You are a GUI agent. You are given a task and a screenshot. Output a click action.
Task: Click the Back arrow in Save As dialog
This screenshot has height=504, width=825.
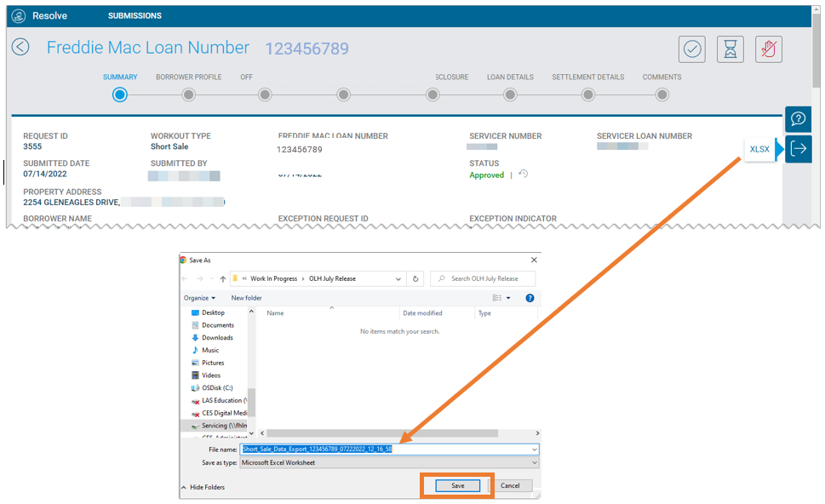pos(185,279)
